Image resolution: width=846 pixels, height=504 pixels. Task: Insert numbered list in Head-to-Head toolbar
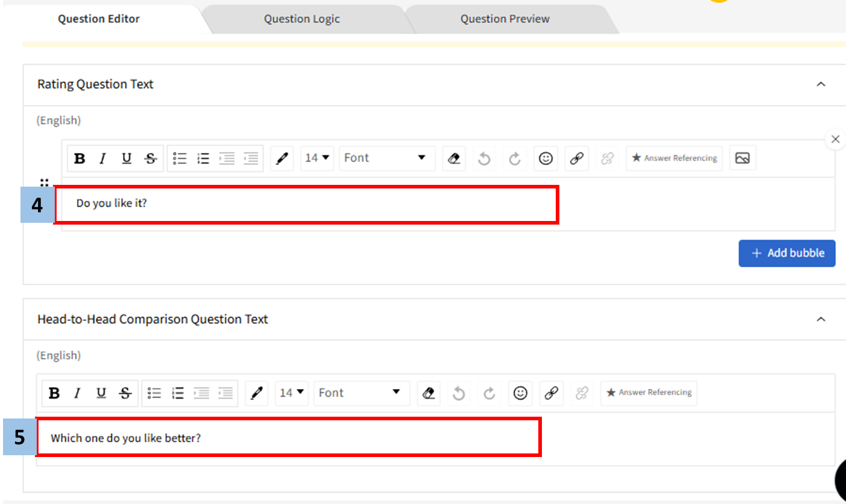click(178, 393)
